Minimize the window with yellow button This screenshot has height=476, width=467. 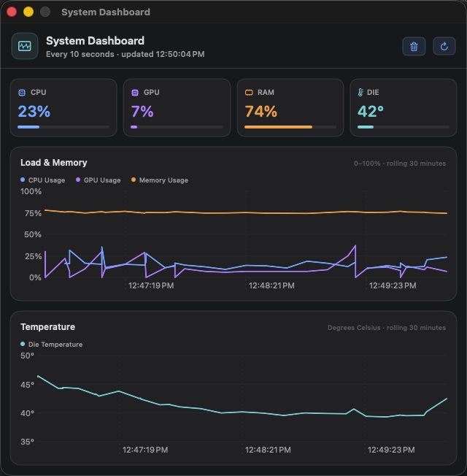(x=28, y=12)
